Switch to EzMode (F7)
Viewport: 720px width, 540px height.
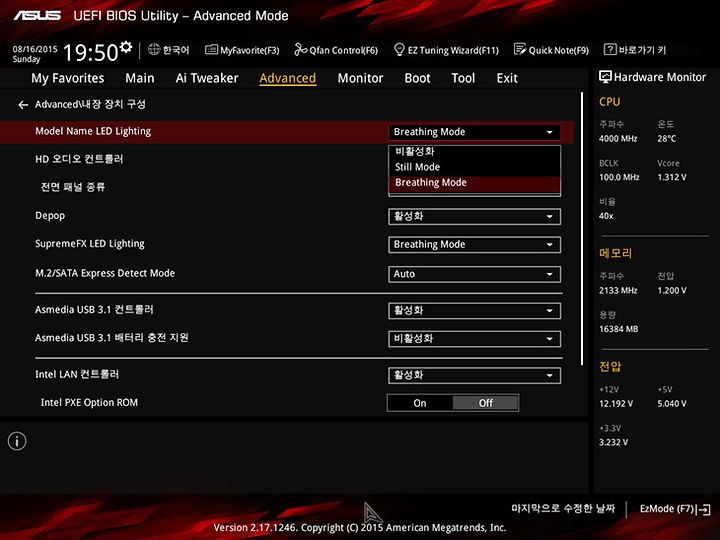click(x=675, y=509)
